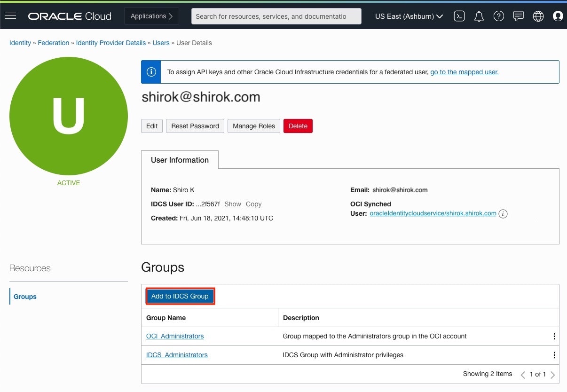Viewport: 567px width, 392px height.
Task: Click the Reset Password button
Action: (x=195, y=126)
